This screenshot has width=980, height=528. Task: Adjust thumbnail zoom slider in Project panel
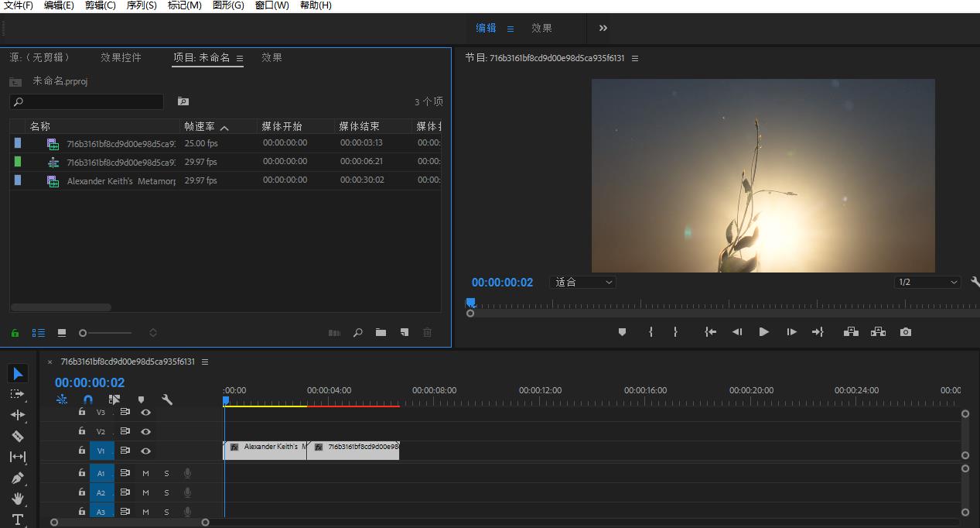(105, 333)
